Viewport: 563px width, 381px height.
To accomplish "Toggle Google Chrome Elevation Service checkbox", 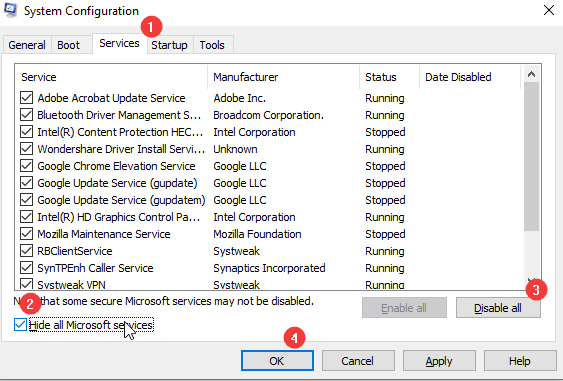I will pos(27,166).
